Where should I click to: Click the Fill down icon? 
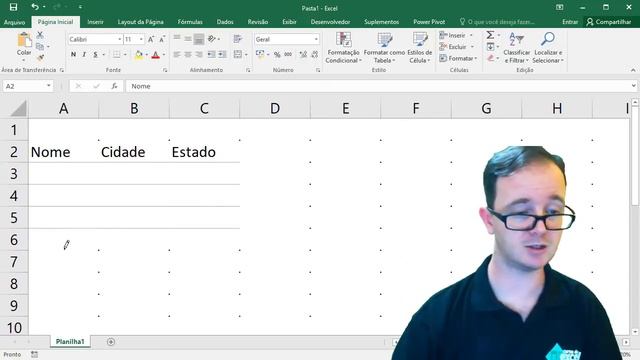tap(490, 47)
